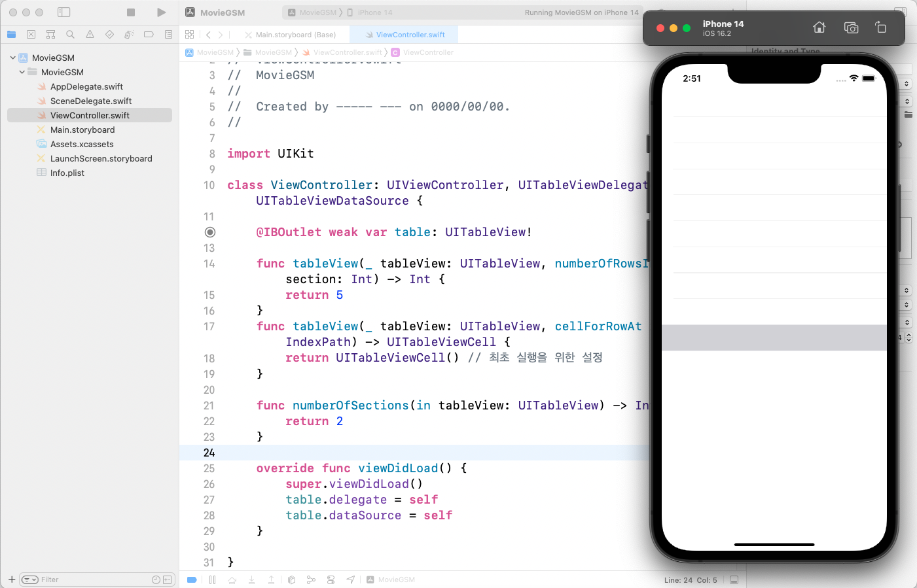The image size is (917, 588).
Task: Click MovieGSM project in jump bar
Action: (209, 52)
